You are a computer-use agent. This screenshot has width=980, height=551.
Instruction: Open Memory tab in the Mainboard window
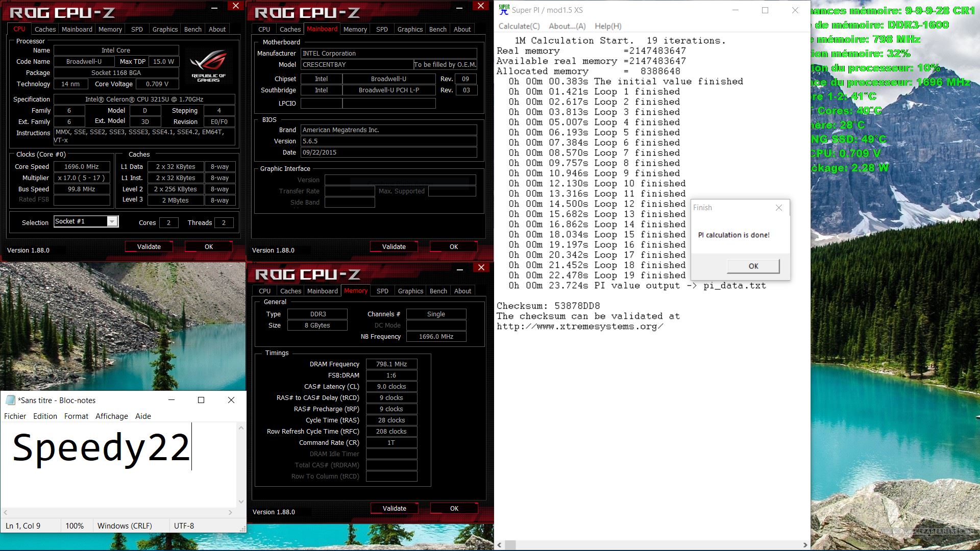click(x=355, y=30)
